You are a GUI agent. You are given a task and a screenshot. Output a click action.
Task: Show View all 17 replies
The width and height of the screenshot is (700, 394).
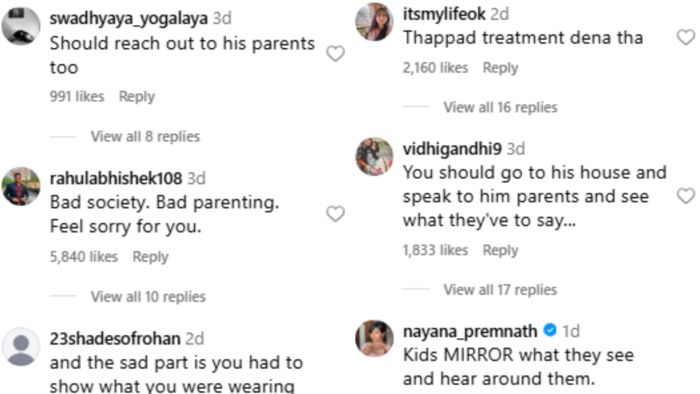point(500,290)
